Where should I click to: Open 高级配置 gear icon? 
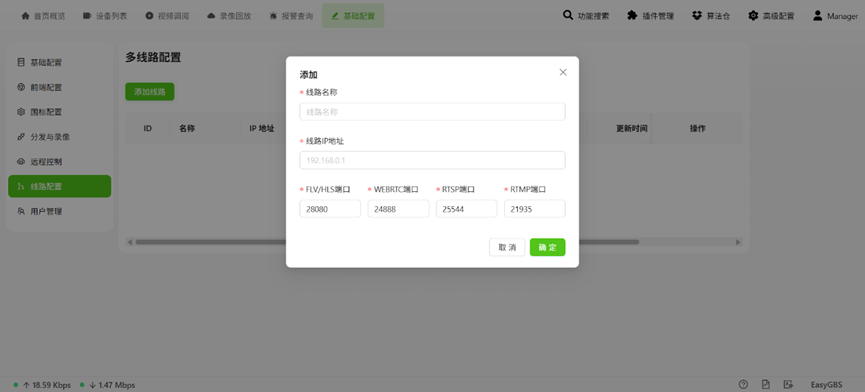tap(753, 15)
